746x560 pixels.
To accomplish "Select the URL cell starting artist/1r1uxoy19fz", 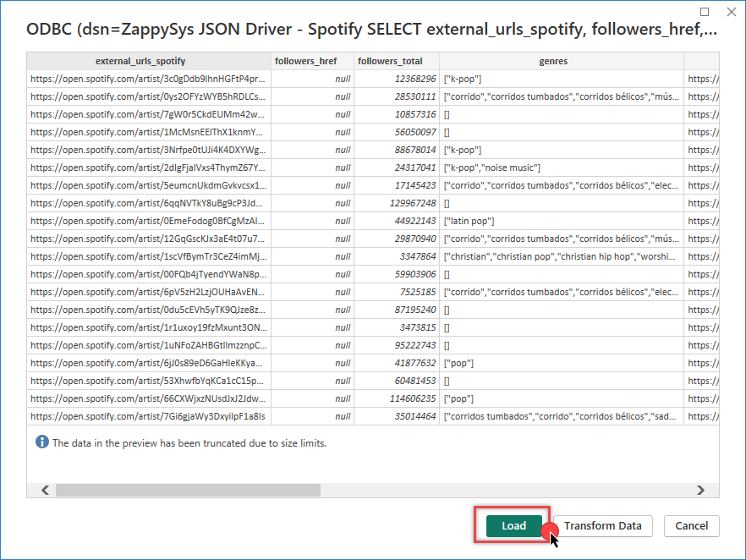I will pos(149,327).
